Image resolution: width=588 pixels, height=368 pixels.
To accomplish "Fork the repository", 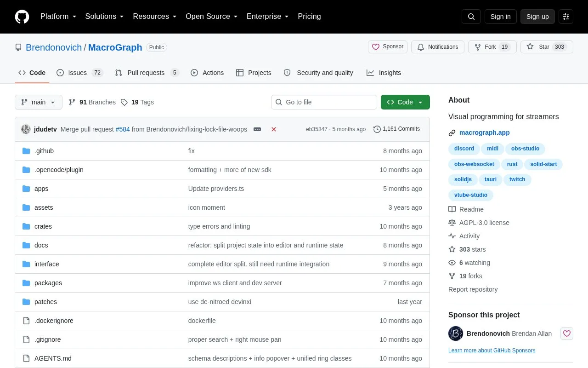I will [492, 47].
